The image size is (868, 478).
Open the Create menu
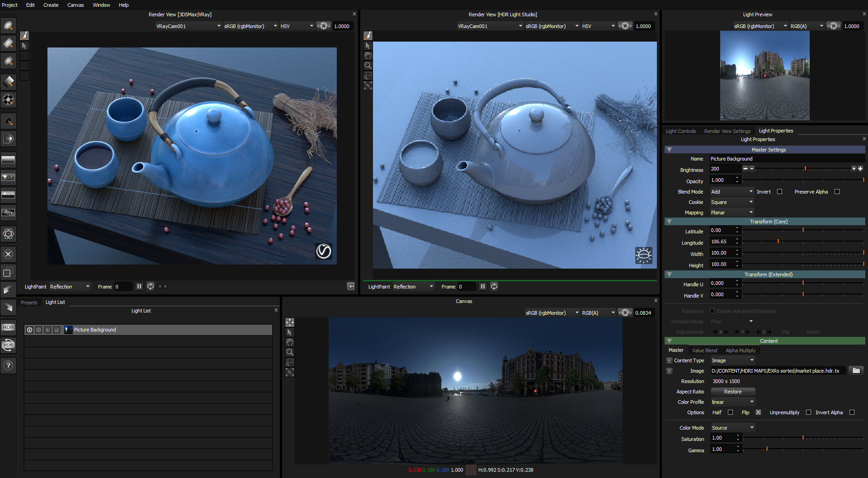point(51,5)
